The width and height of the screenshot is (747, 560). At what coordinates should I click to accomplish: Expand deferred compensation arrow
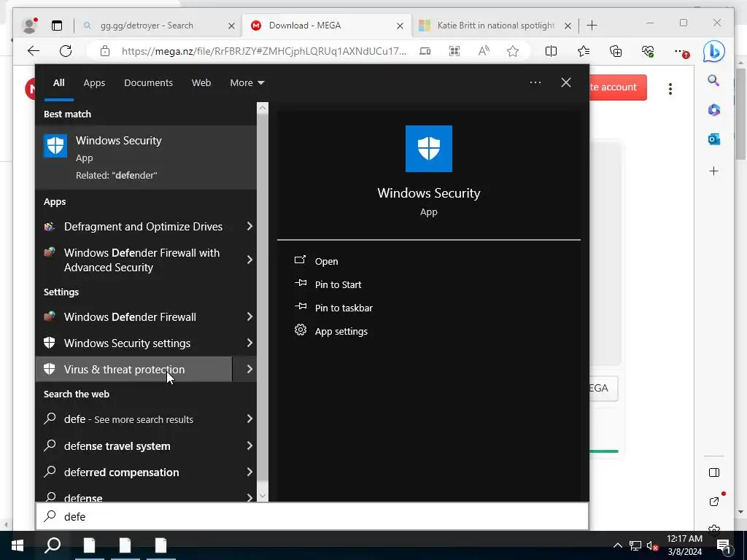249,472
